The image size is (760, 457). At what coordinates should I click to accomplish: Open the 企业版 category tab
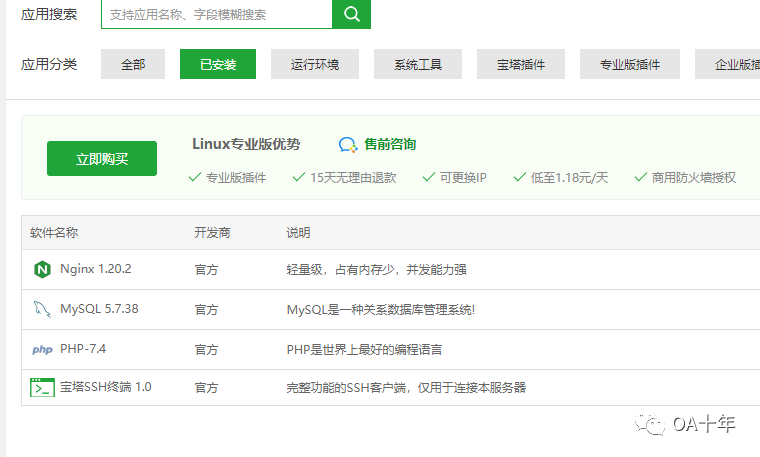[x=728, y=64]
